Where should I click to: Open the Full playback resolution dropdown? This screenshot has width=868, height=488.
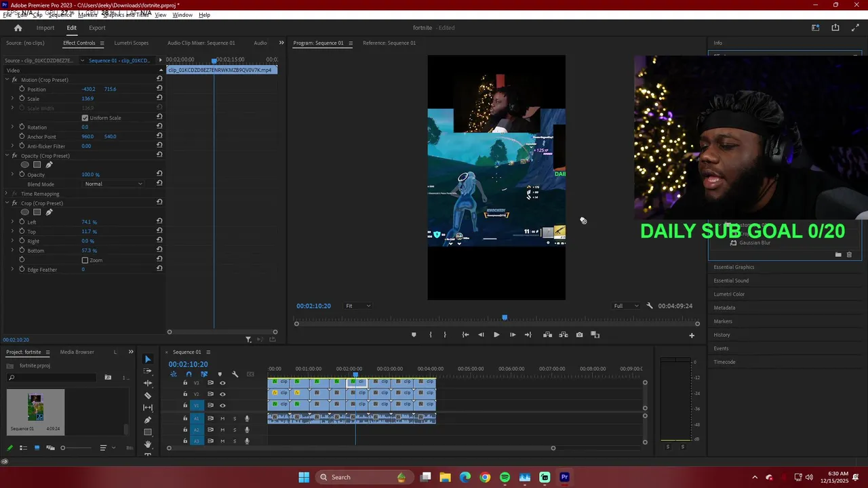626,306
